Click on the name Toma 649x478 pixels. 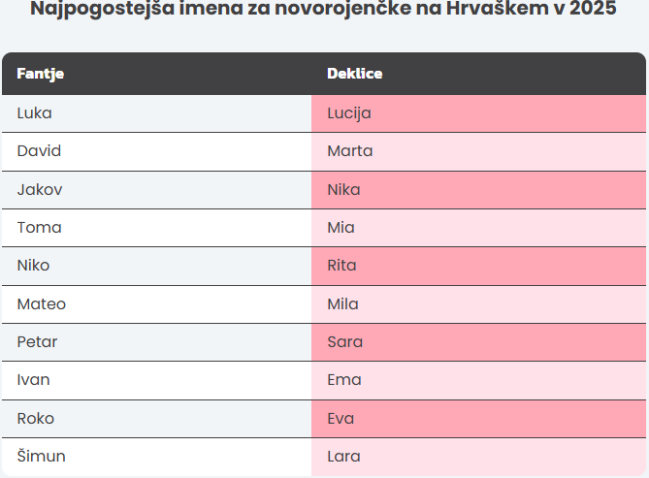point(39,227)
